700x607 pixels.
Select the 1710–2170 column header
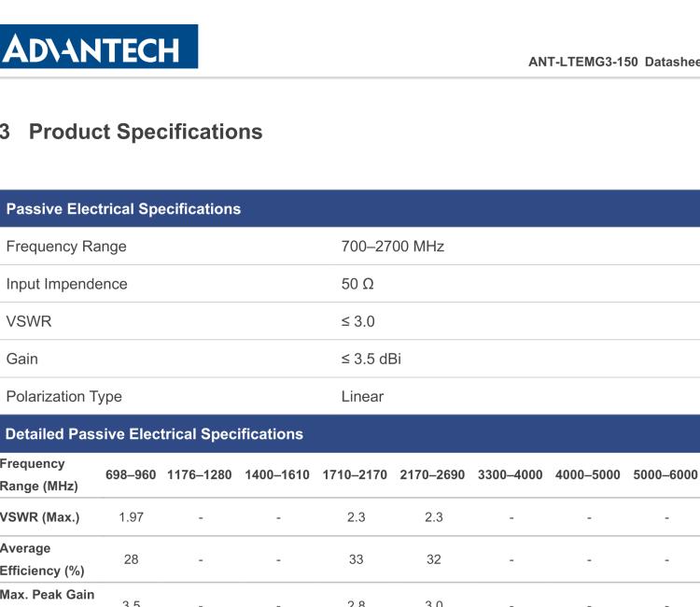[355, 474]
